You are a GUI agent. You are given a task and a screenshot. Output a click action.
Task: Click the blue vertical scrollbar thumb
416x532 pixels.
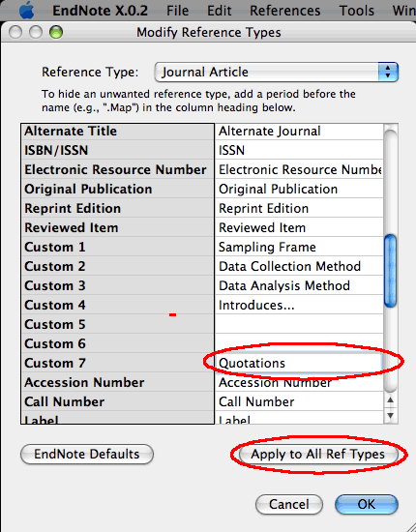coord(391,271)
